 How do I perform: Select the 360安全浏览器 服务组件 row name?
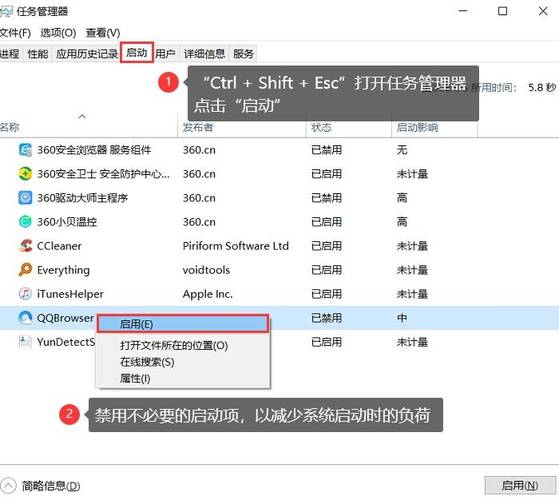pyautogui.click(x=94, y=150)
